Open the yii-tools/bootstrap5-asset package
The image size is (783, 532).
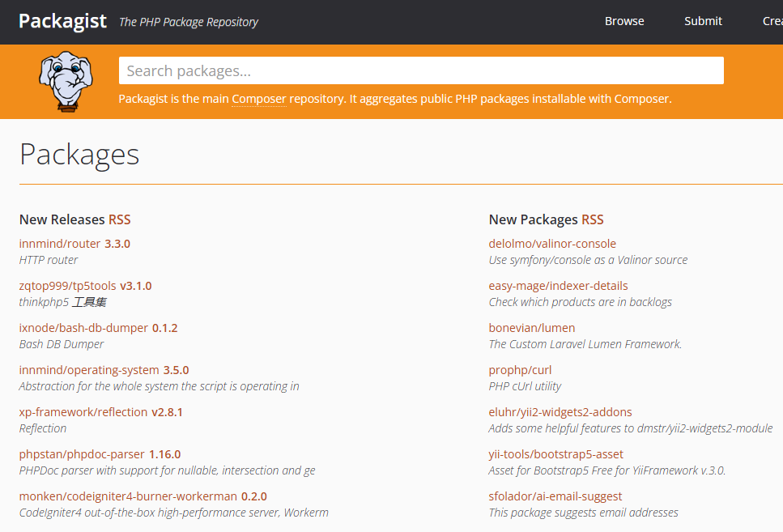[555, 454]
